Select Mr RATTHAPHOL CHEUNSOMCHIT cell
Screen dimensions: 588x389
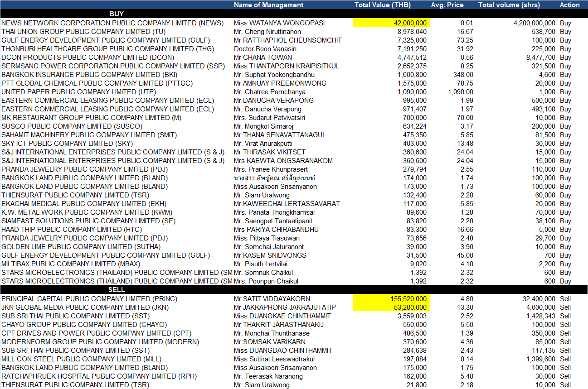[x=288, y=40]
